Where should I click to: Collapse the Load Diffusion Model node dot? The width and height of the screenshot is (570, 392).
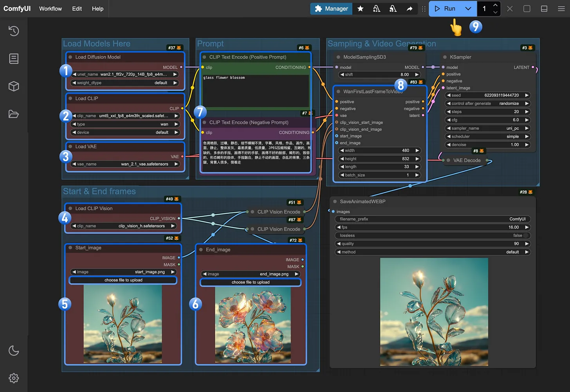pyautogui.click(x=70, y=57)
